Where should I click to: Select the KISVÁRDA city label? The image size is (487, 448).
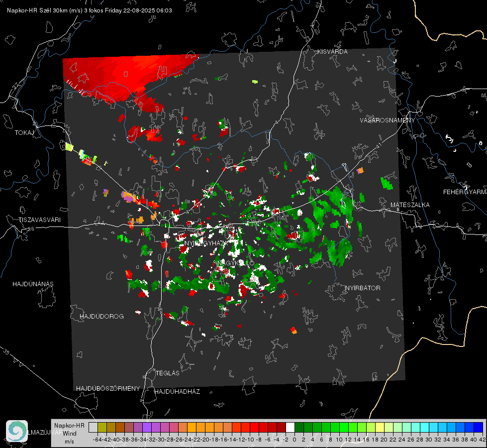(332, 52)
